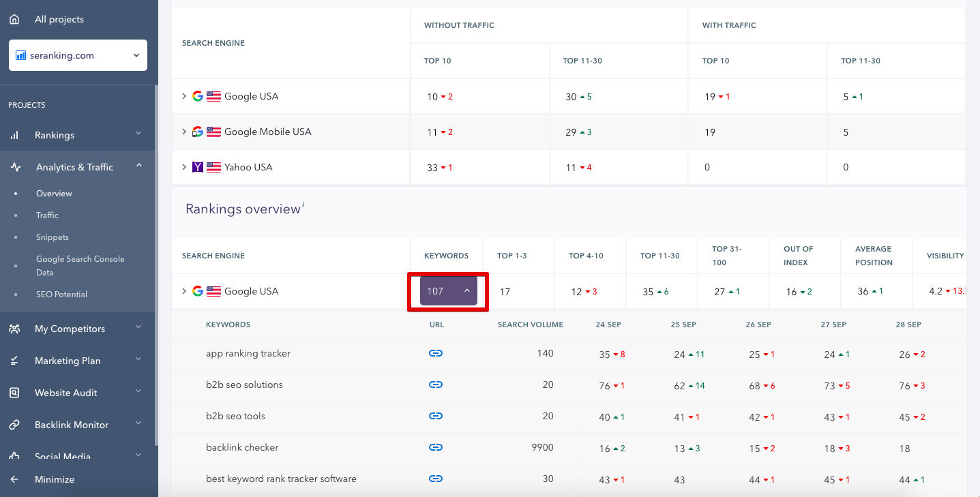Click the All projects link
Screen dimensions: 980x497
[59, 19]
